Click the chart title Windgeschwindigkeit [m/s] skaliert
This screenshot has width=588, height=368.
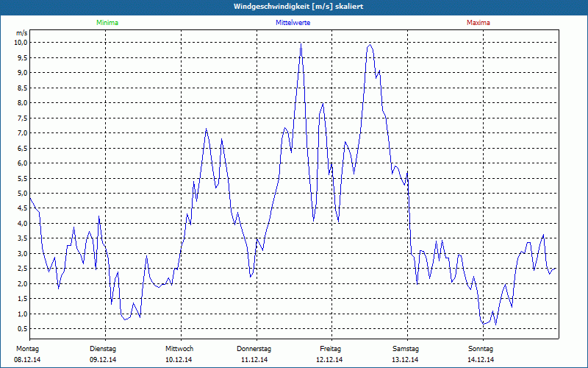[298, 7]
